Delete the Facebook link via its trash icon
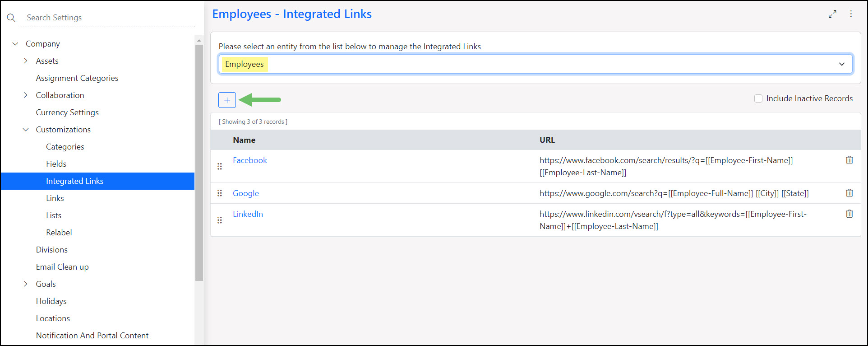Image resolution: width=868 pixels, height=346 pixels. coord(849,160)
